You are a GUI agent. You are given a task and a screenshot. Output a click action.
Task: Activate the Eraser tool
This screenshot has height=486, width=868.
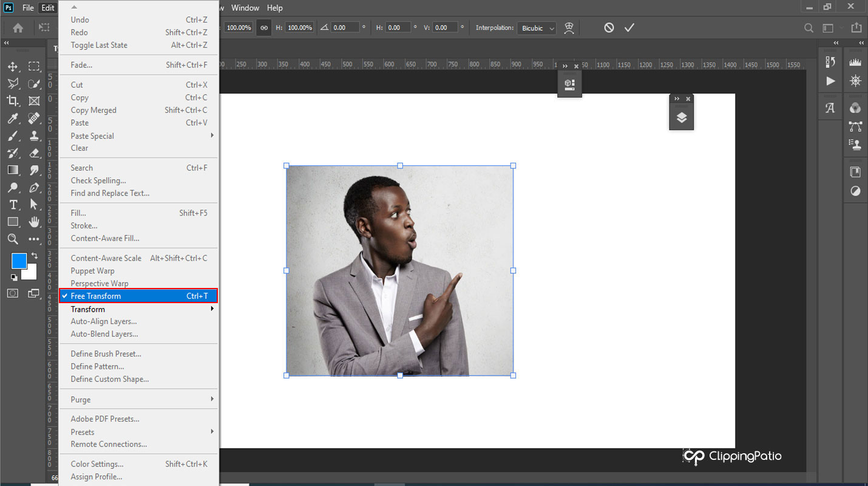(x=35, y=153)
